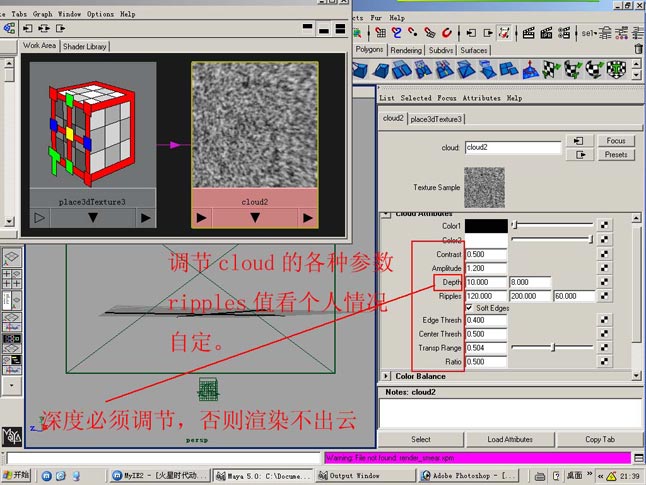The width and height of the screenshot is (646, 485).
Task: Open the layout presets dropdown arrow
Action: coord(12,386)
